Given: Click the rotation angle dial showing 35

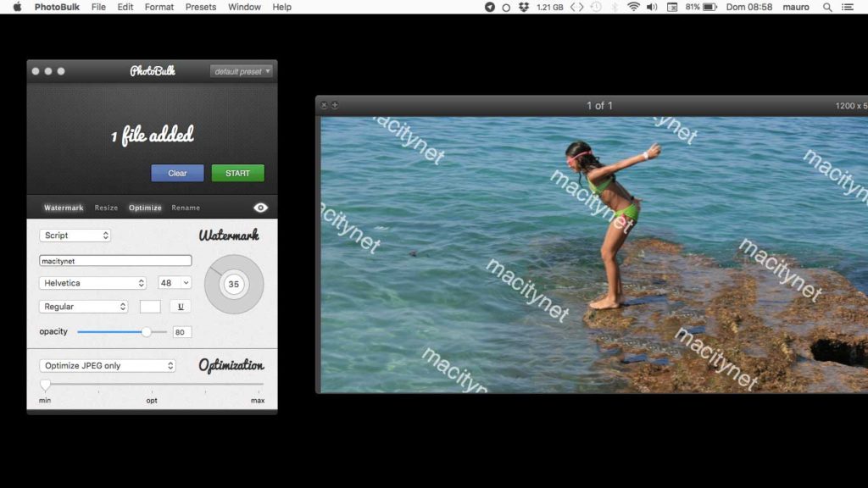Looking at the screenshot, I should pyautogui.click(x=234, y=285).
